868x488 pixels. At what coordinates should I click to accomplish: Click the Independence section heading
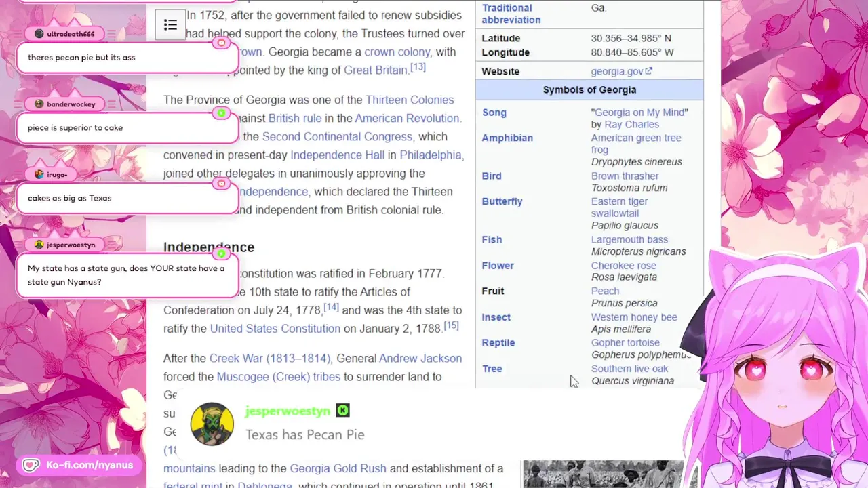pos(209,247)
